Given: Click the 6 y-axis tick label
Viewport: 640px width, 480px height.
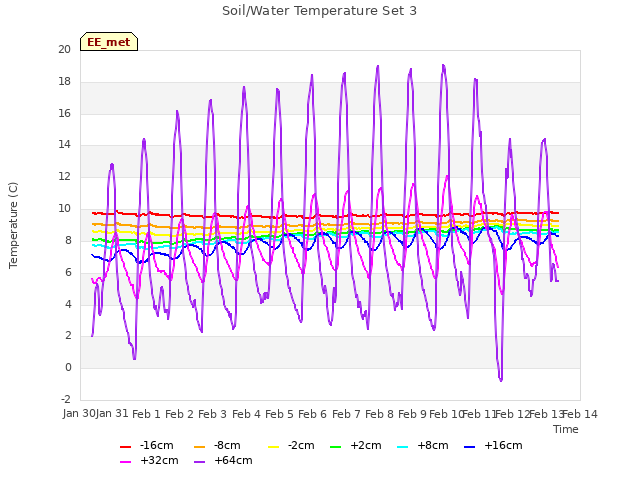Looking at the screenshot, I should coord(68,272).
